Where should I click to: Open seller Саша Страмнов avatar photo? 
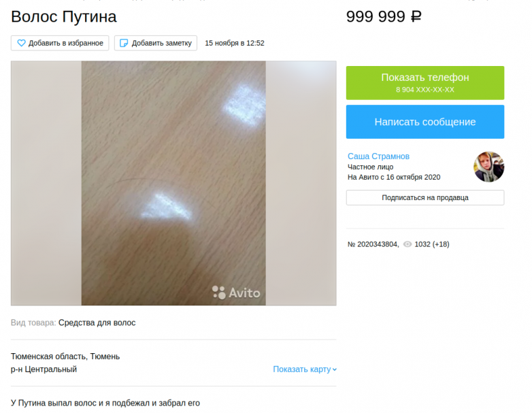pyautogui.click(x=488, y=167)
